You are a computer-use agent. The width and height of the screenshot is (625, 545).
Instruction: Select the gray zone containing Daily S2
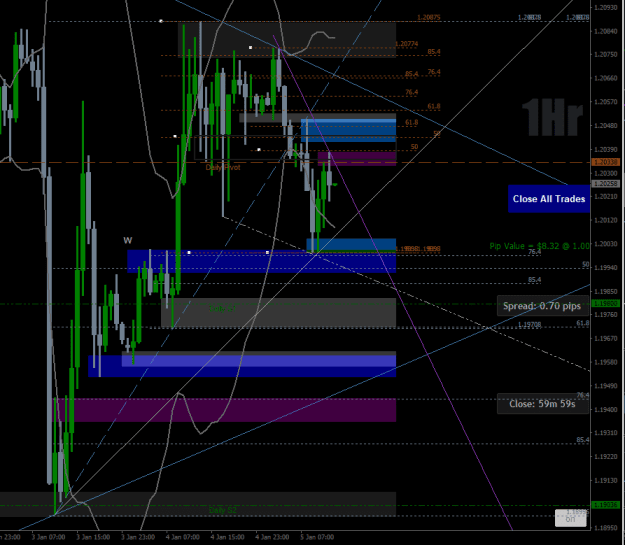coord(198,504)
